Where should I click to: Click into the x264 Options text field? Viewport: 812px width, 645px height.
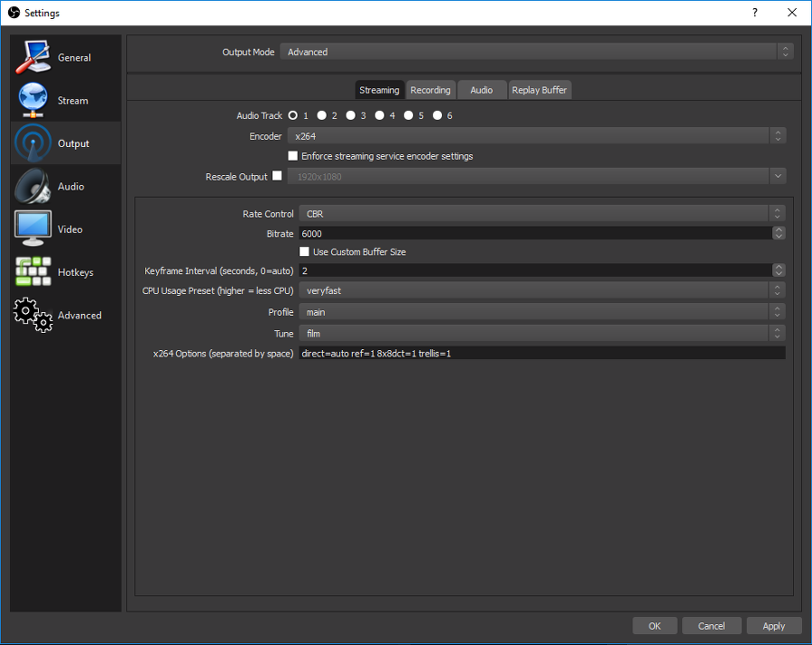click(x=541, y=354)
